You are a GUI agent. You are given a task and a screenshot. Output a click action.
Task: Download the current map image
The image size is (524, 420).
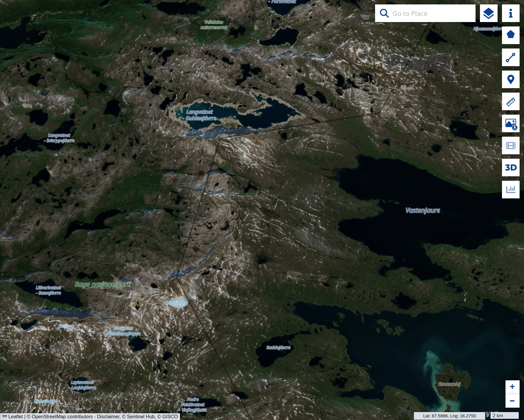pos(510,123)
